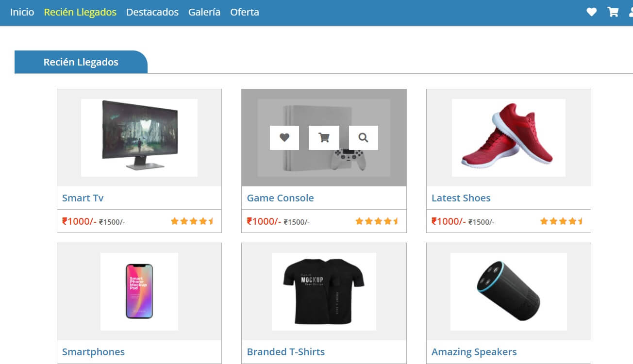This screenshot has height=364, width=633.
Task: Open the Oferta menu item
Action: [245, 12]
